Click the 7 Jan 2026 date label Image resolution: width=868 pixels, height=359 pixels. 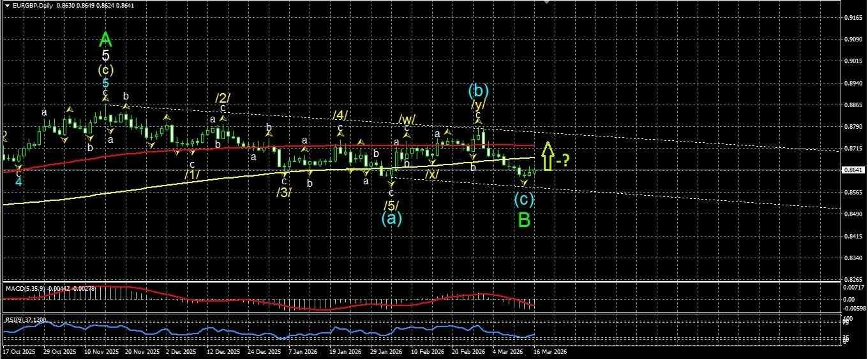(x=303, y=351)
